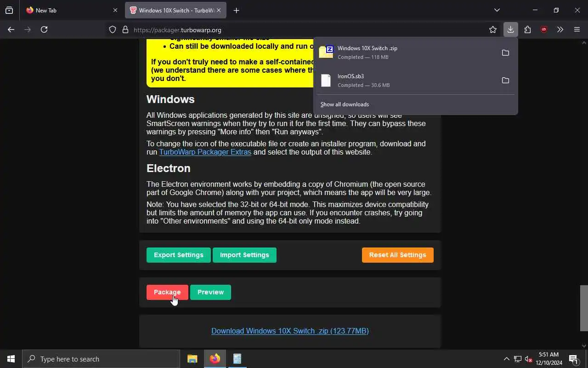Toggle the downloads panel button
Screen dimensions: 588x368
(510, 29)
